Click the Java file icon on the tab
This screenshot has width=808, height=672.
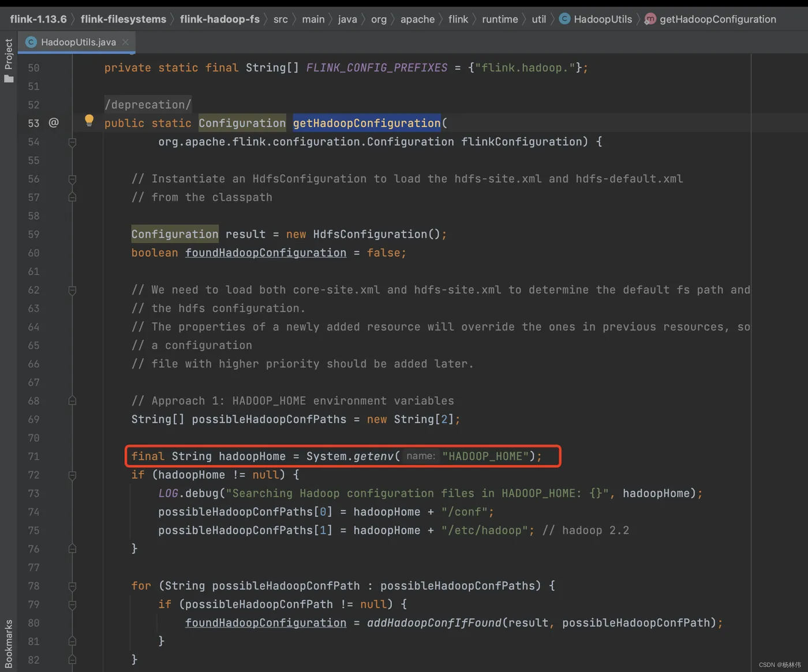pyautogui.click(x=31, y=42)
